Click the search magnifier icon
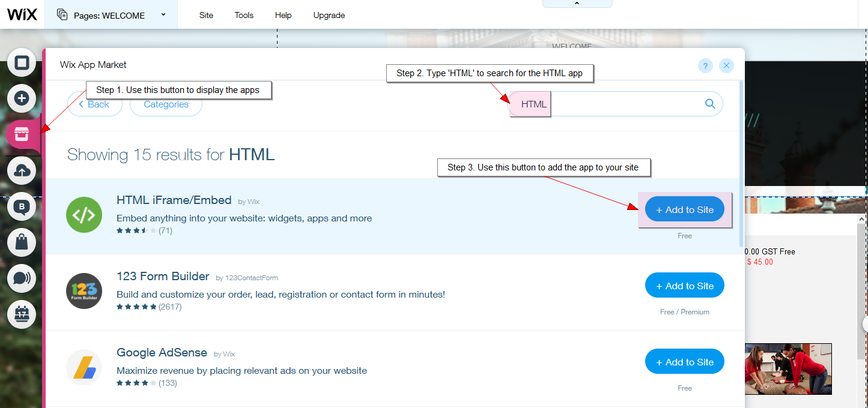This screenshot has width=868, height=408. click(x=710, y=104)
